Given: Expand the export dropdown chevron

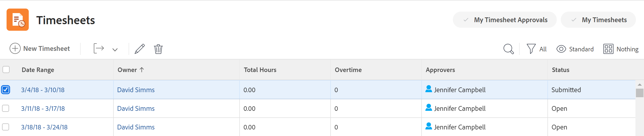Looking at the screenshot, I should pos(115,50).
